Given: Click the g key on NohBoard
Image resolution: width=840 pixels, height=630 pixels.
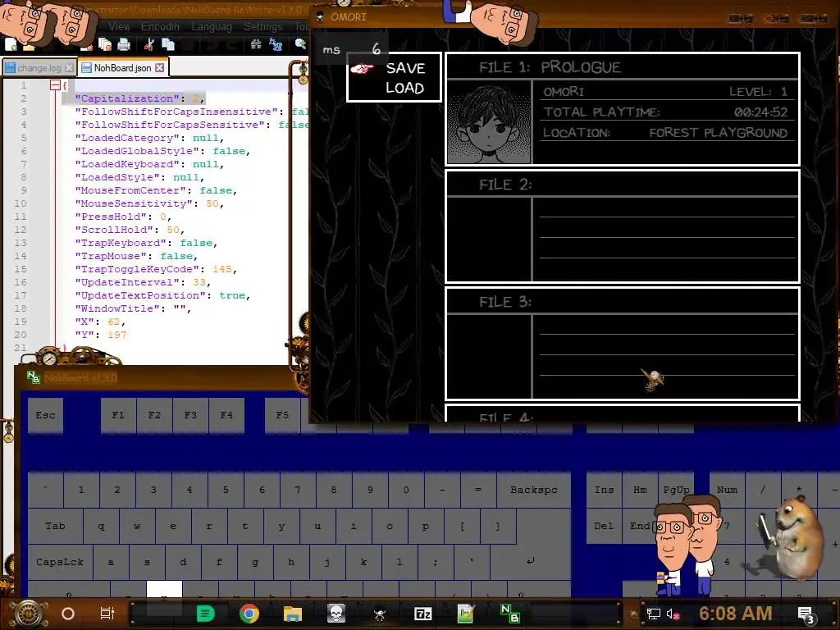Looking at the screenshot, I should coord(255,562).
